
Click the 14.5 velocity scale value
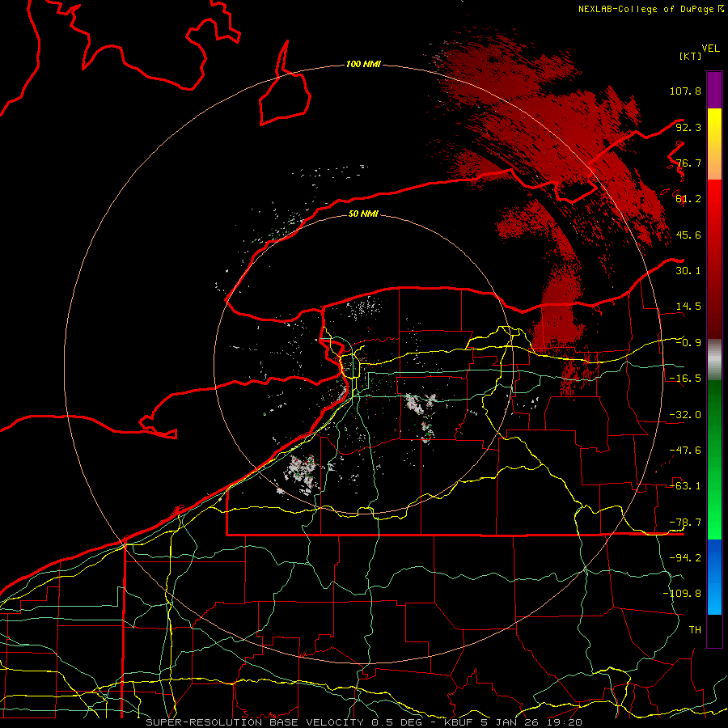(x=688, y=307)
